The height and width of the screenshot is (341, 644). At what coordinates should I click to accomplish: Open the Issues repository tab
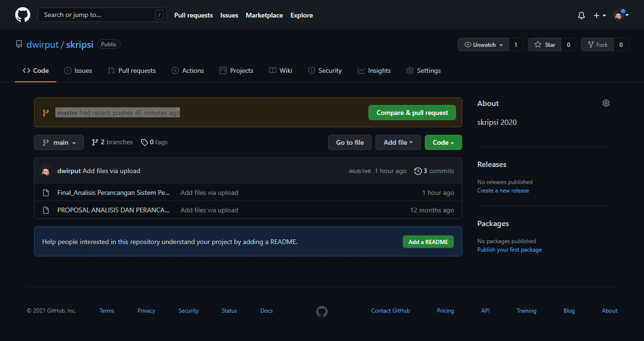click(78, 70)
